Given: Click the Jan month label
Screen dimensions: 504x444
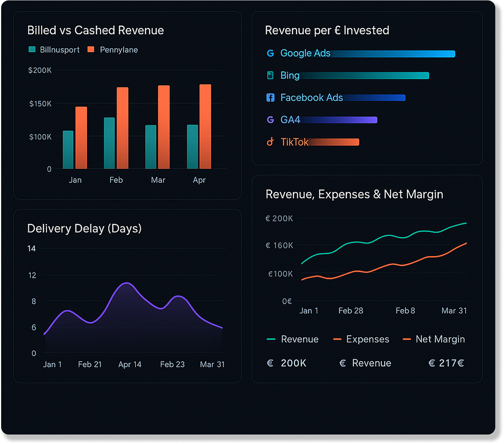Looking at the screenshot, I should [x=75, y=180].
